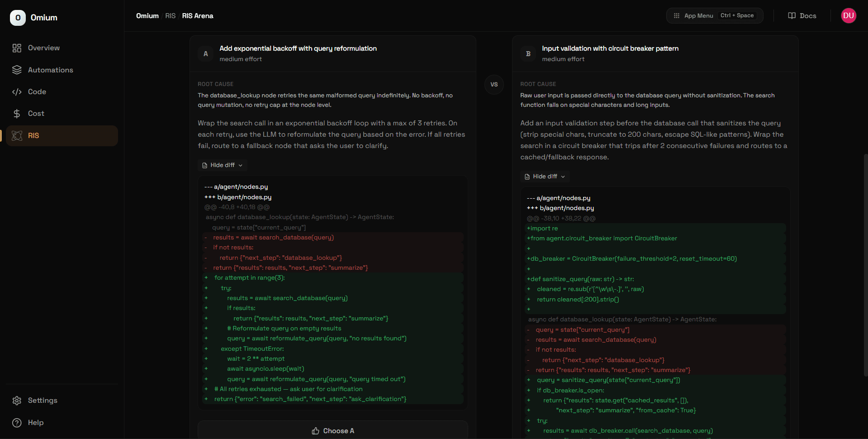Select the Overview section in the sidebar

(x=43, y=48)
